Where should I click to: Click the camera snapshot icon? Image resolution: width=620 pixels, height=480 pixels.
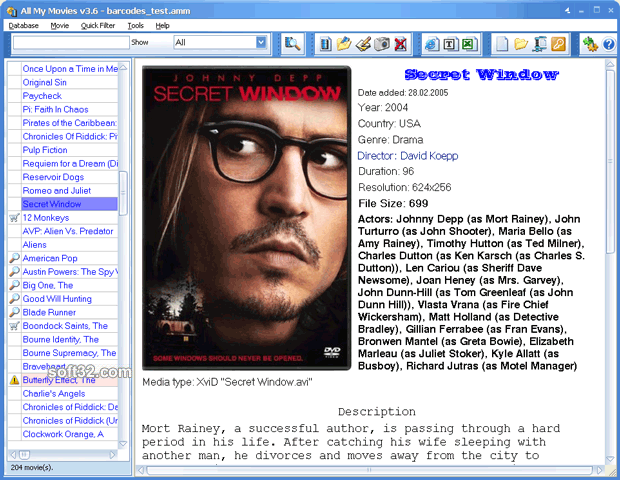[382, 43]
